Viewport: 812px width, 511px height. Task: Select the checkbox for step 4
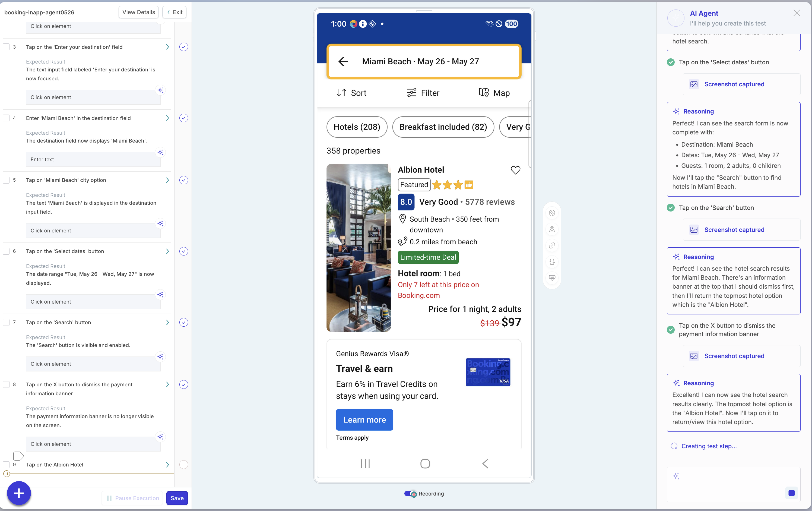tap(6, 118)
